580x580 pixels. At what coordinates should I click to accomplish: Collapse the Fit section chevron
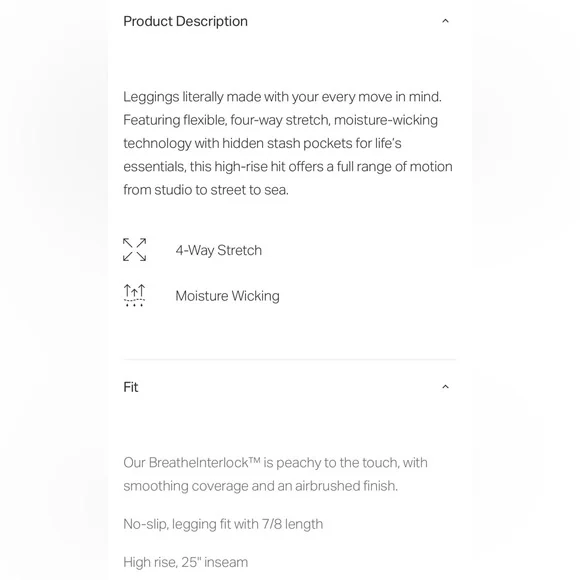[445, 387]
